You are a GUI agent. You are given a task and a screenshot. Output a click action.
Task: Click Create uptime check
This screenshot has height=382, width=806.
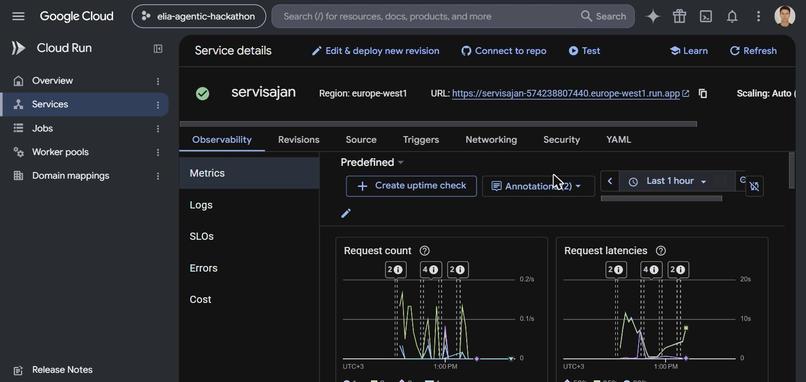click(411, 186)
